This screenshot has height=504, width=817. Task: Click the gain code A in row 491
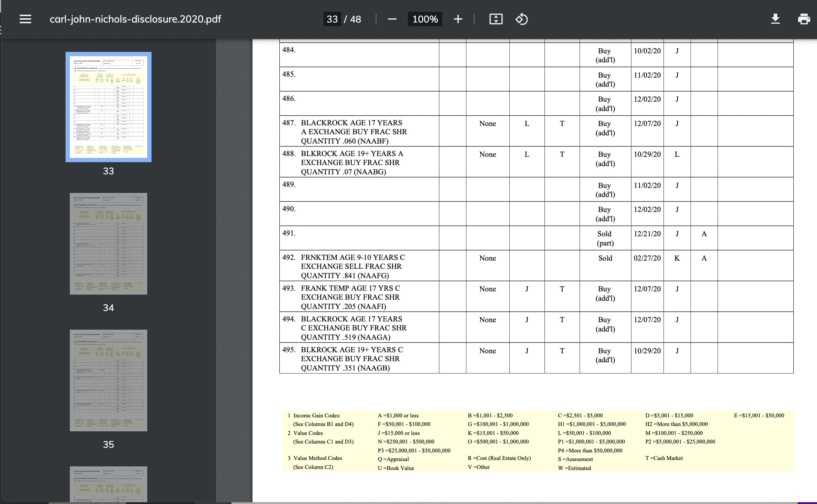point(704,234)
